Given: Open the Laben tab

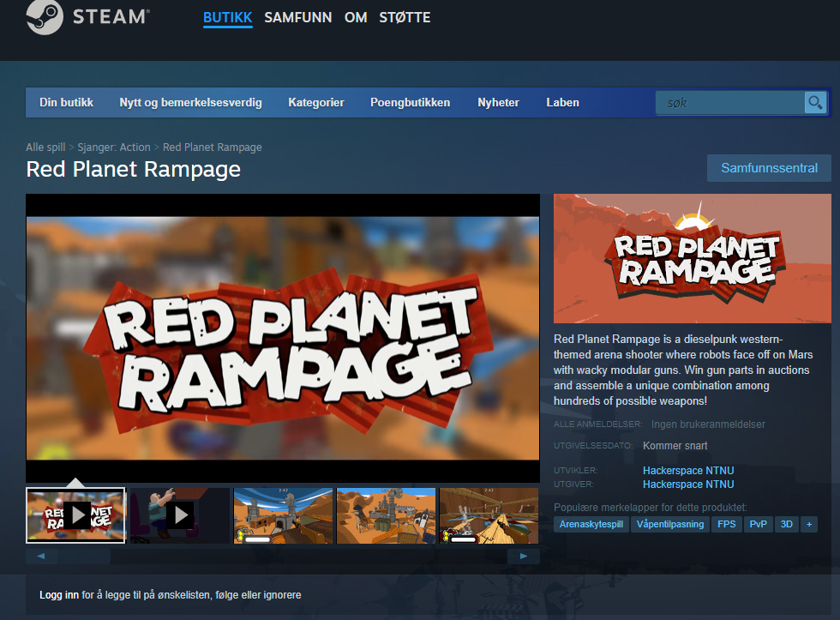Looking at the screenshot, I should [562, 102].
